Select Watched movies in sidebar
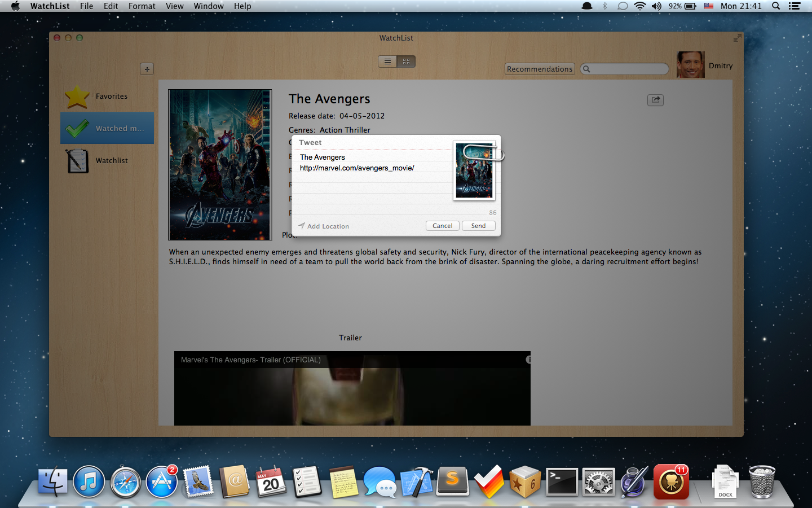This screenshot has width=812, height=508. click(x=107, y=128)
